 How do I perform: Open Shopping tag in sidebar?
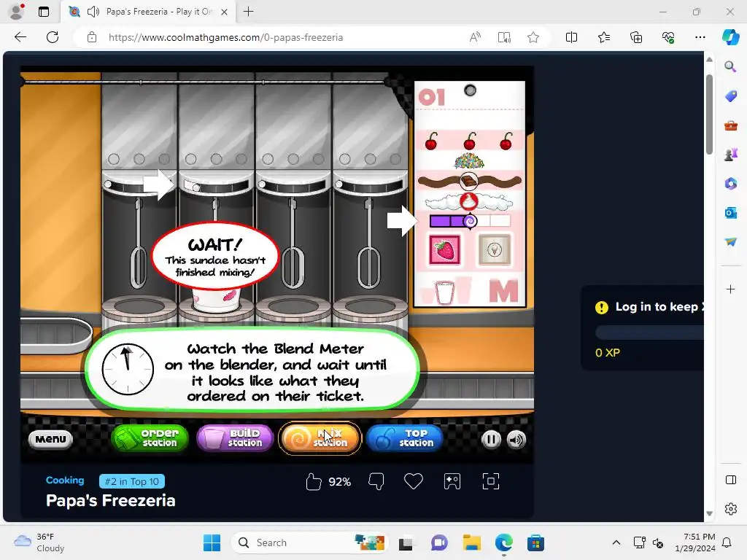(730, 96)
